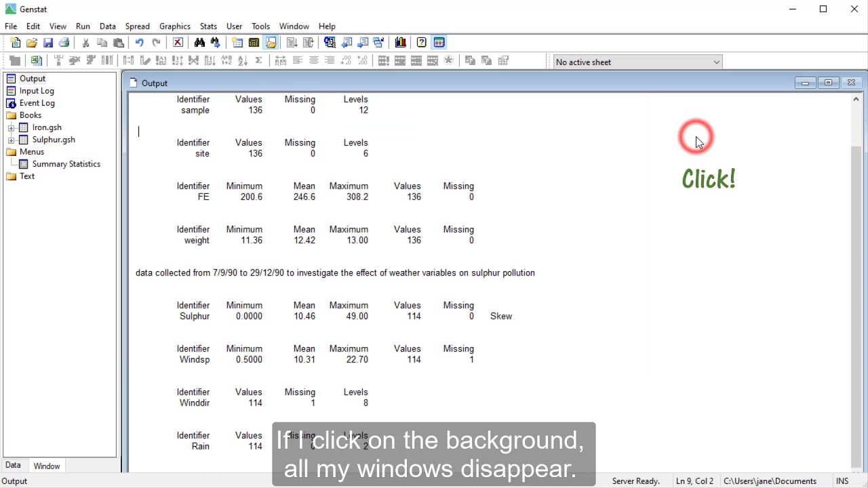Copy selection using the Copy icon
The height and width of the screenshot is (488, 868).
(x=102, y=43)
